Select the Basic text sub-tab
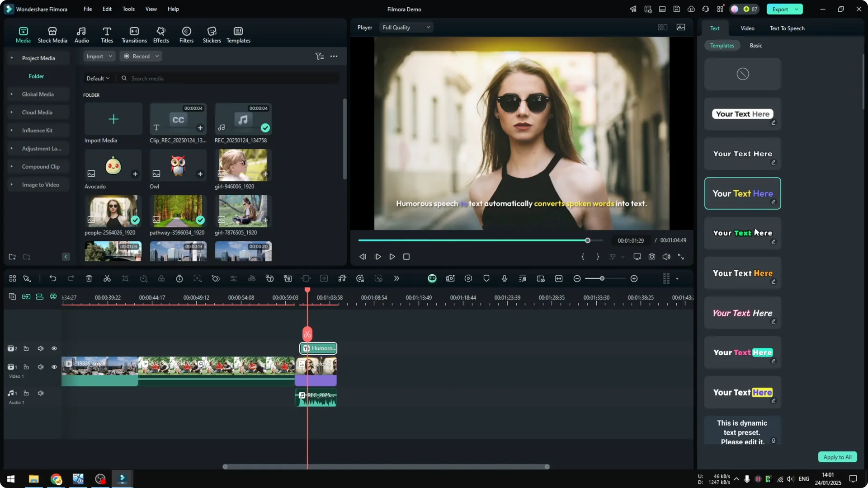This screenshot has width=868, height=488. click(756, 46)
